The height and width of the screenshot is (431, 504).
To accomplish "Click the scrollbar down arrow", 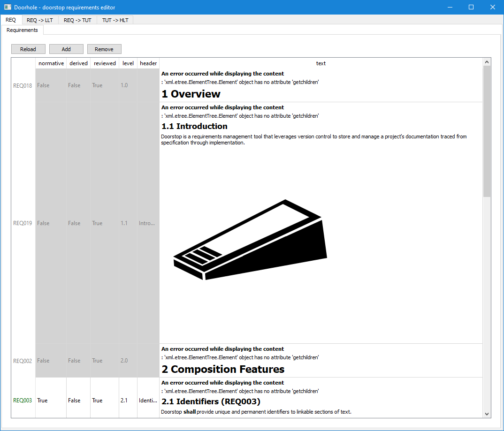I will click(487, 415).
